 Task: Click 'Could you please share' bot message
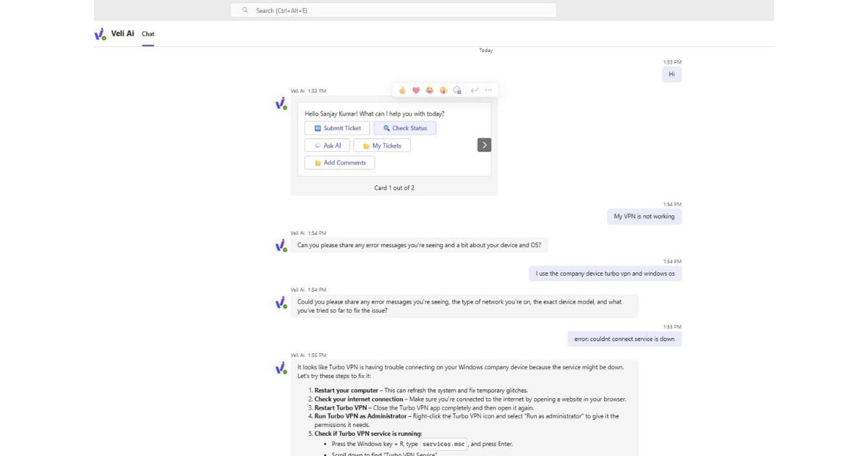(x=464, y=305)
